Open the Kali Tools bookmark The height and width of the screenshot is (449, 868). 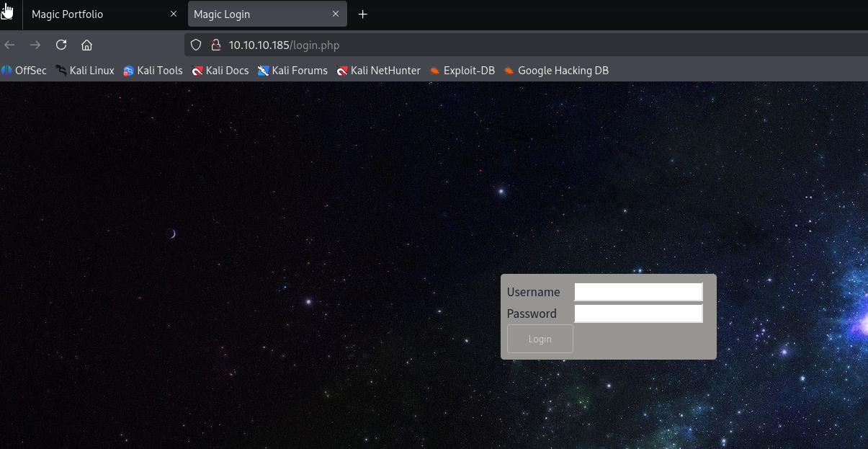153,71
